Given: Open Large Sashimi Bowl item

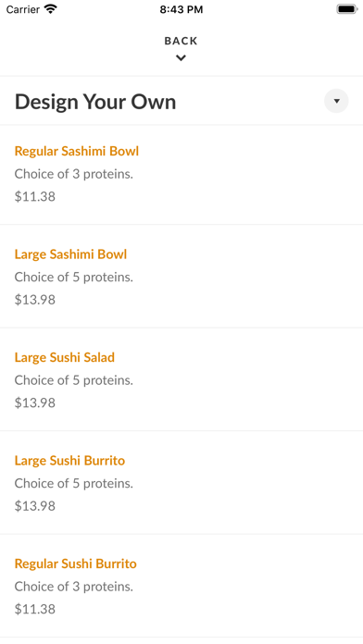Looking at the screenshot, I should coord(181,277).
